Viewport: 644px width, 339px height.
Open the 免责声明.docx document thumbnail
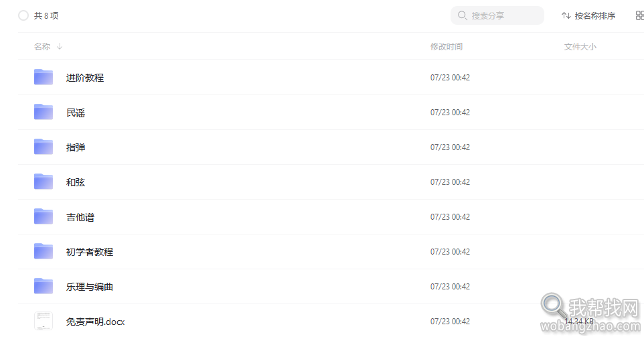click(x=44, y=321)
